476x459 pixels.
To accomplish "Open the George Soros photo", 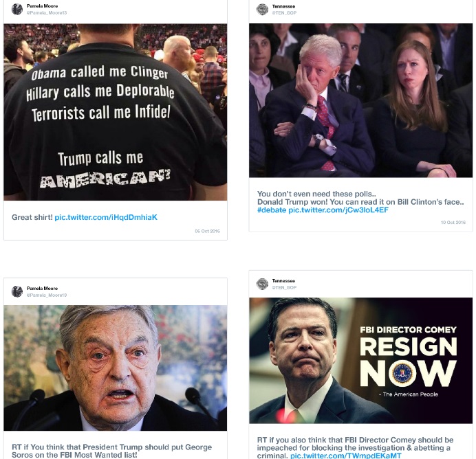I will point(116,368).
